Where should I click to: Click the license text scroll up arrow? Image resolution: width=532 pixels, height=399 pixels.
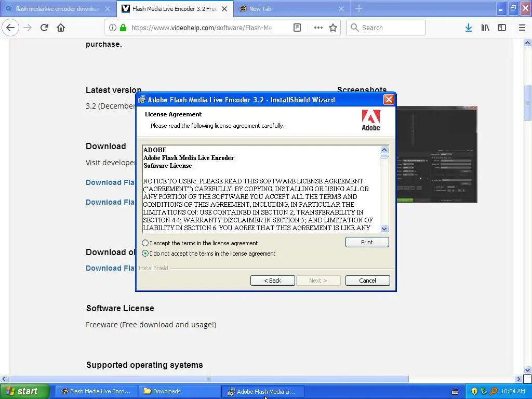[x=384, y=150]
